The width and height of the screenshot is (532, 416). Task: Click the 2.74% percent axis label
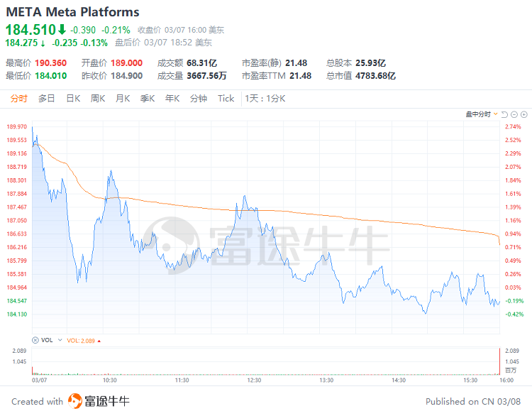513,126
